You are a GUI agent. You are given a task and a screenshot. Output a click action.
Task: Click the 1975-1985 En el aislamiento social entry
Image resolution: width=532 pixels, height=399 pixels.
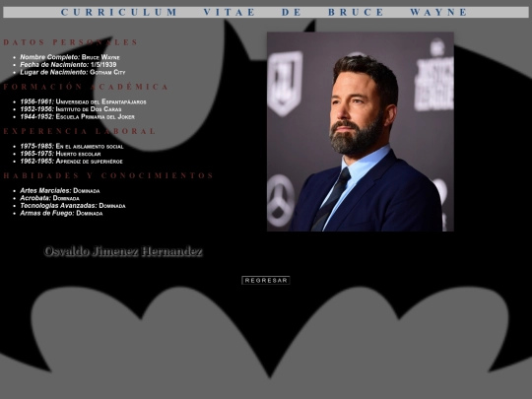coord(72,146)
